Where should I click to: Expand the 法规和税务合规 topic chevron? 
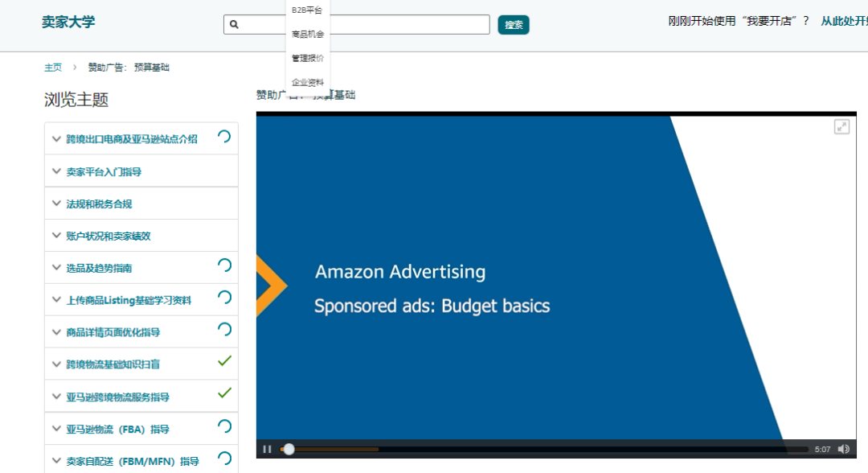point(56,204)
